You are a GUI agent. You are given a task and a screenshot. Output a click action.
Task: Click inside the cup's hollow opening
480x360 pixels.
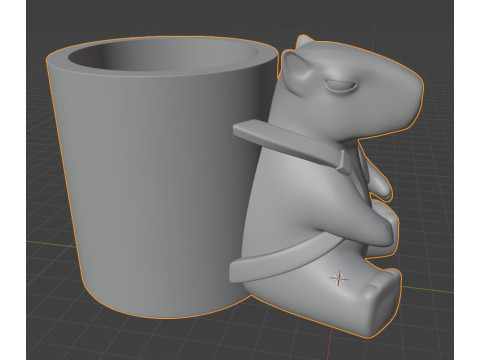163,56
